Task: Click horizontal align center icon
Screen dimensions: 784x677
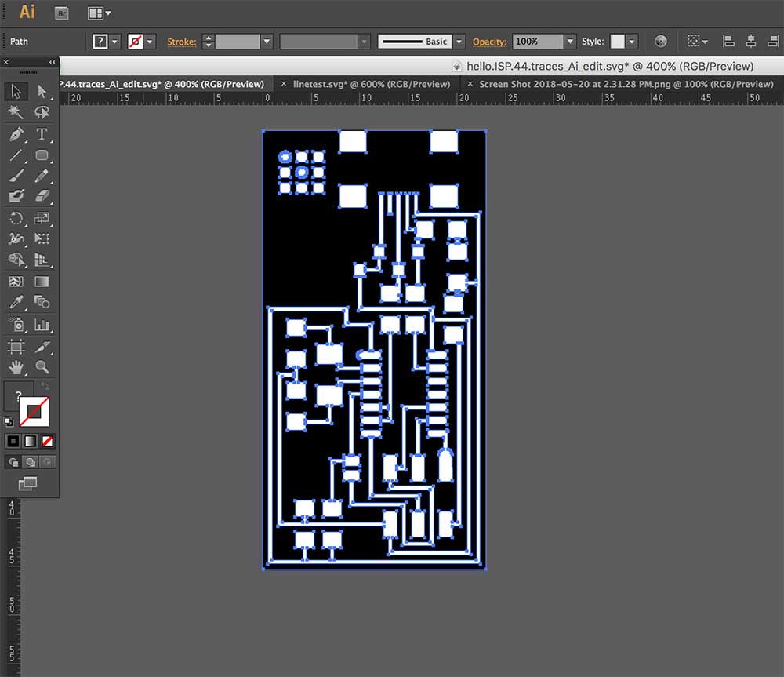Action: 751,42
